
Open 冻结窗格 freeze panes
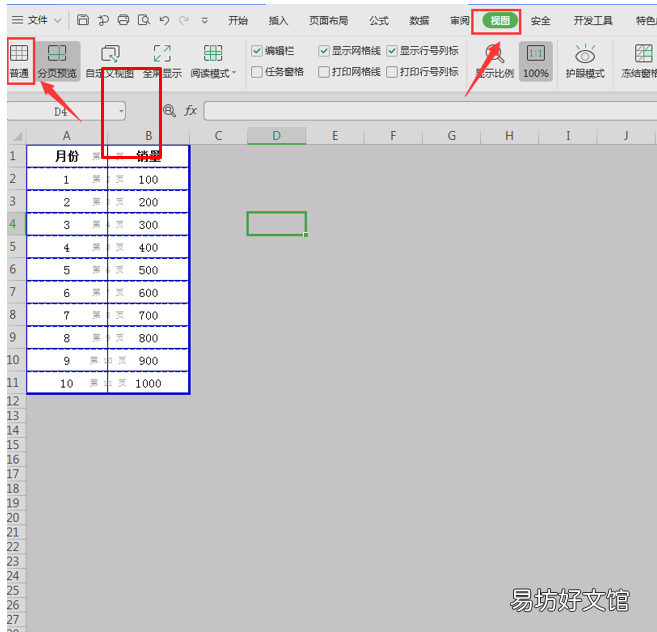point(640,62)
